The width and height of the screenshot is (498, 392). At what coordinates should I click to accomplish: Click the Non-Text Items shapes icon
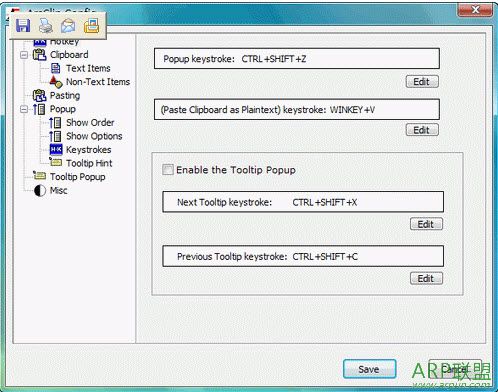pos(56,82)
